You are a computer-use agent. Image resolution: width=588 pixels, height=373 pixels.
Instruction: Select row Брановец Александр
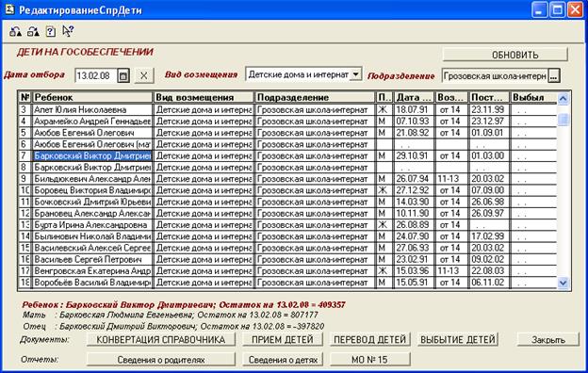click(287, 213)
